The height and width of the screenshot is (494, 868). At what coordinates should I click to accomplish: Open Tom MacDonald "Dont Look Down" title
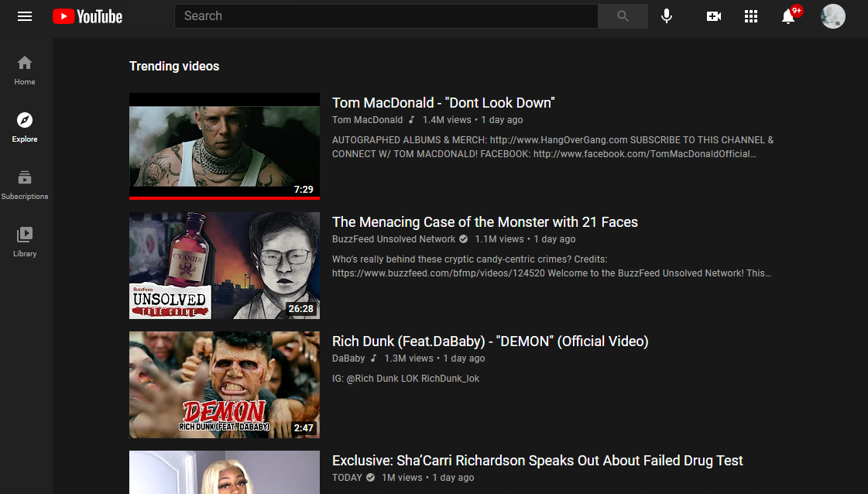443,103
